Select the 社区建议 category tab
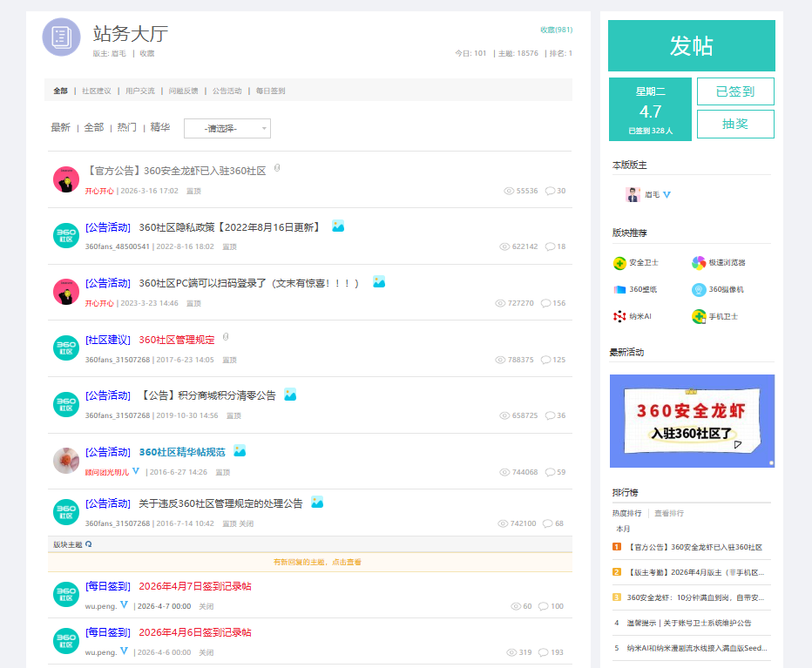The image size is (812, 668). tap(97, 91)
